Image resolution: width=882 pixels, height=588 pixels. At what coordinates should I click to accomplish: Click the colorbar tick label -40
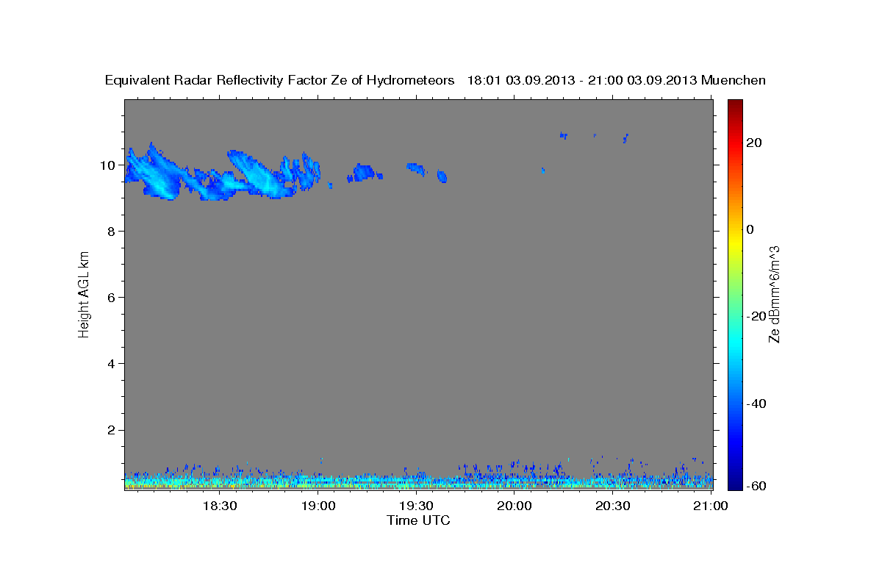point(756,404)
